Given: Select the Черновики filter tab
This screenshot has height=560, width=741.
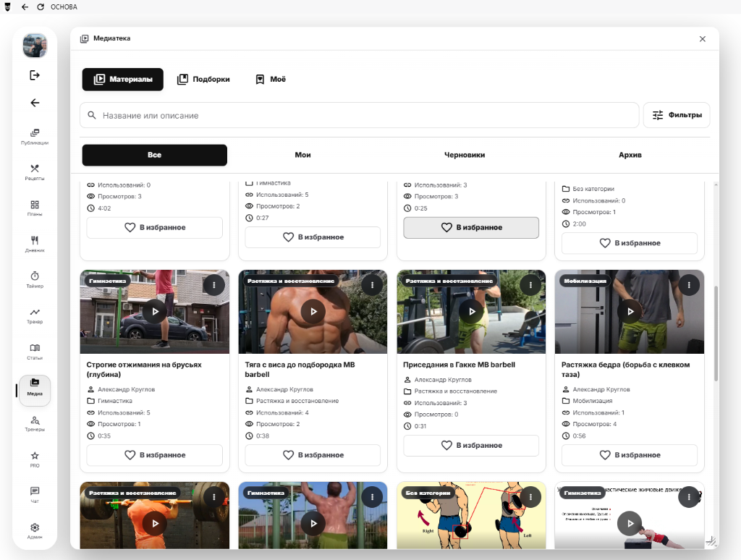Looking at the screenshot, I should pyautogui.click(x=465, y=155).
